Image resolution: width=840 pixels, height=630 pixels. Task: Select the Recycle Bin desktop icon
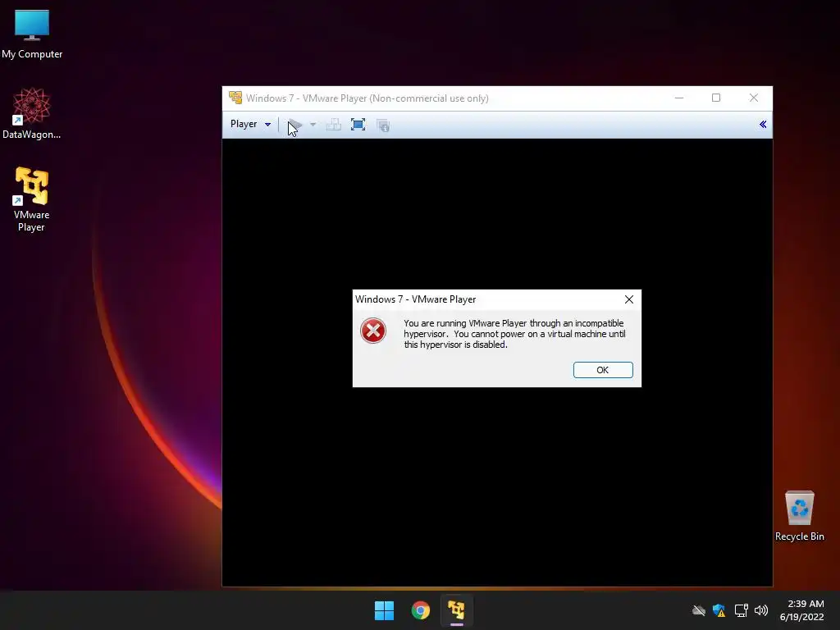tap(800, 516)
